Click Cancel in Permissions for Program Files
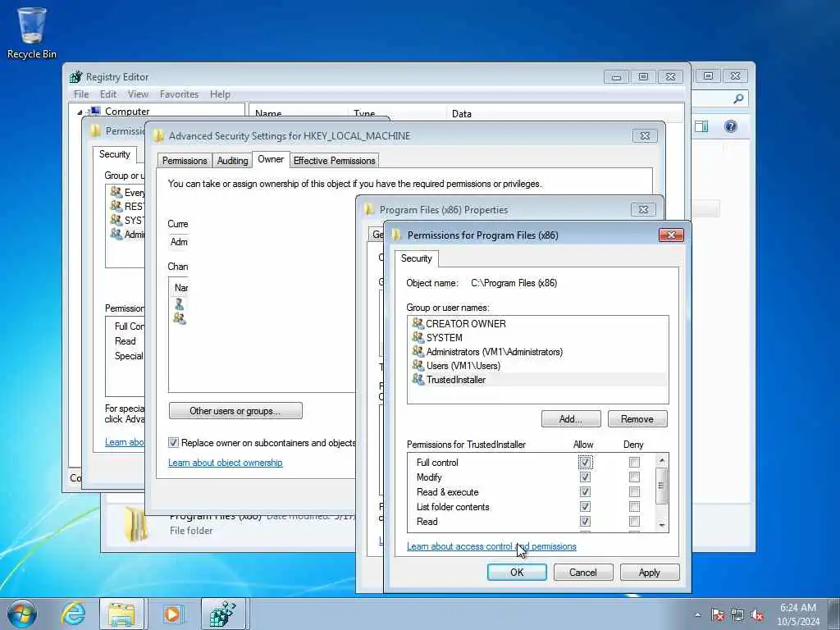840x630 pixels. (583, 572)
